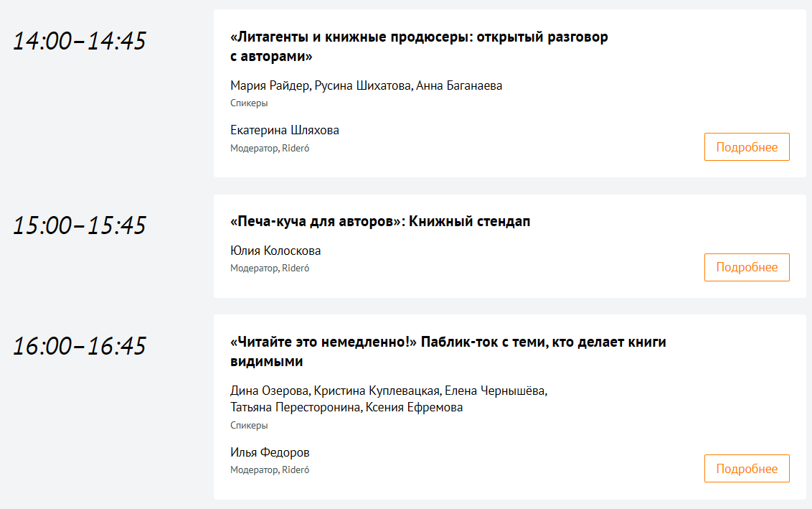Screen dimensions: 812x509
Task: Click Модератор, Rideró under Илья Федоров
Action: point(270,470)
